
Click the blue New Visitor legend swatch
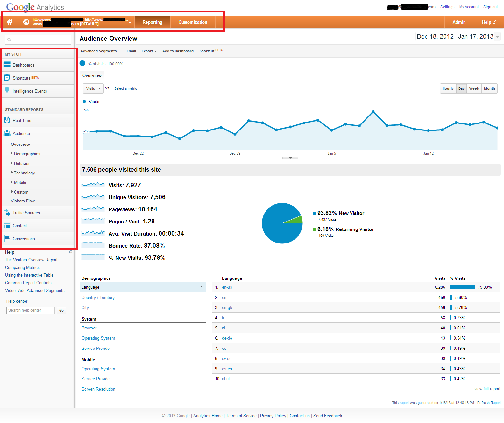coord(314,213)
